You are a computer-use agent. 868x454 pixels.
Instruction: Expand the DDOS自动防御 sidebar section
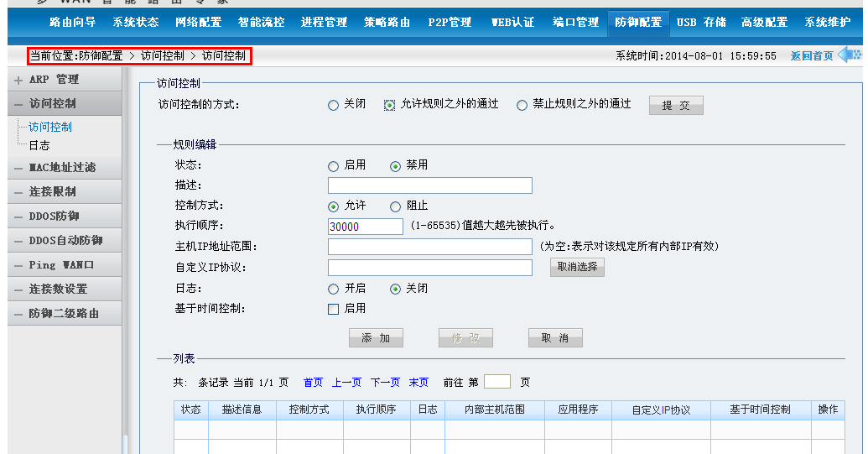click(65, 241)
